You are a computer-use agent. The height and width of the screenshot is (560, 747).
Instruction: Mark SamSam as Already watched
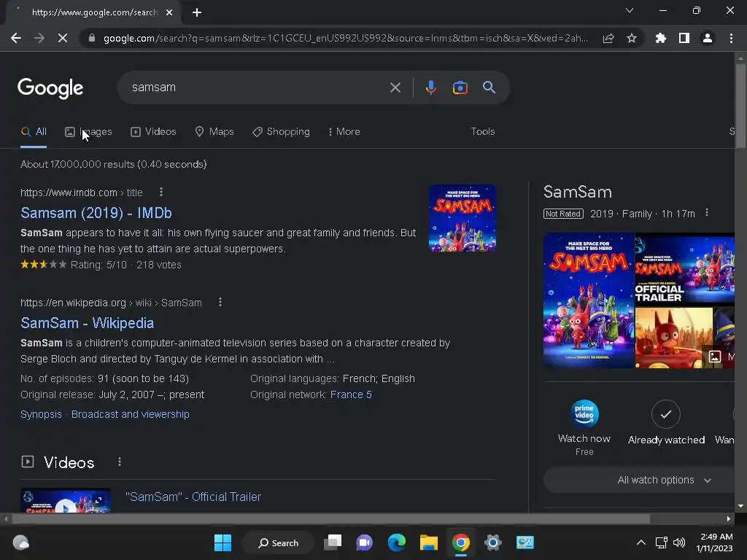[x=666, y=423]
